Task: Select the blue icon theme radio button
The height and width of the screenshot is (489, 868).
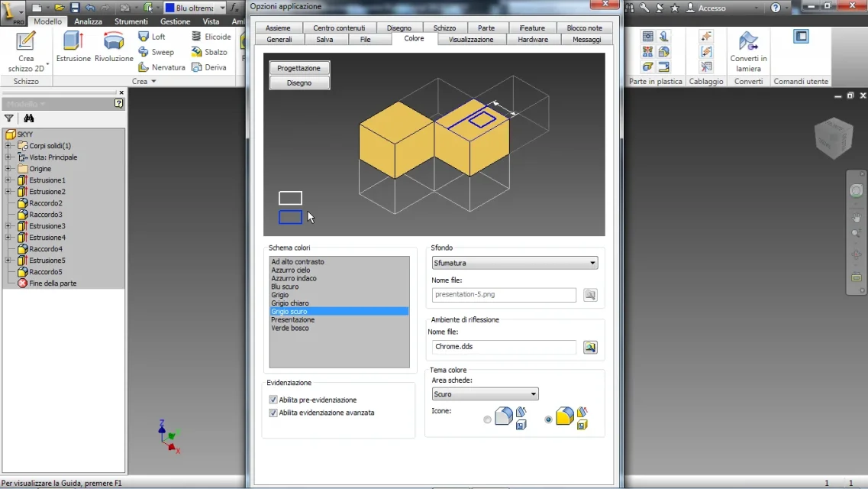Action: click(x=487, y=419)
